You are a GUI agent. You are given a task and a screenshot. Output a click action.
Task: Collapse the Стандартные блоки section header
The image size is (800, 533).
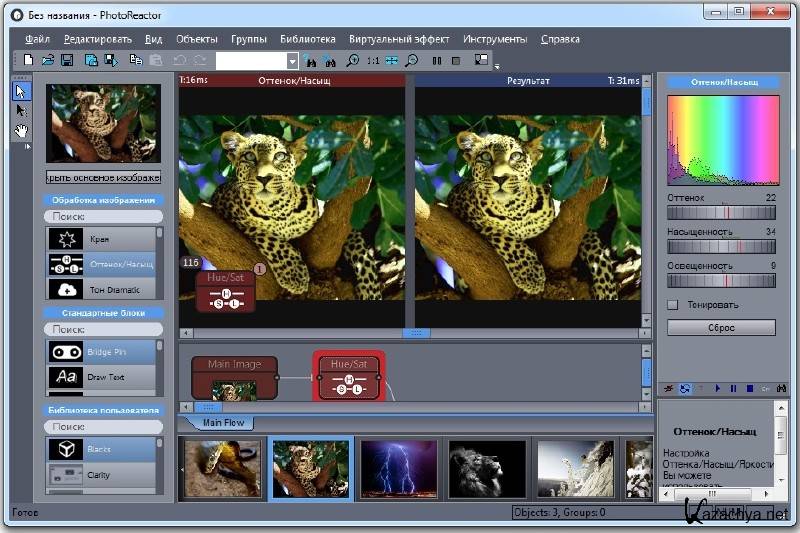pyautogui.click(x=103, y=313)
